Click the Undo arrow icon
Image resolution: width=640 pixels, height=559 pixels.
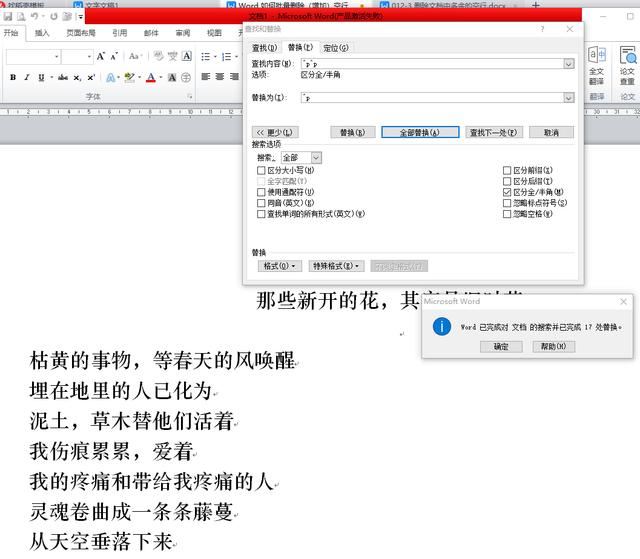pyautogui.click(x=35, y=16)
